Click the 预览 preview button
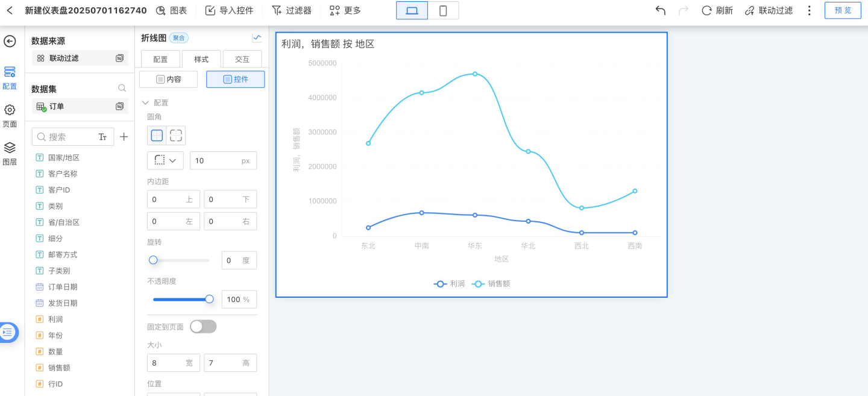The image size is (868, 396). (843, 10)
